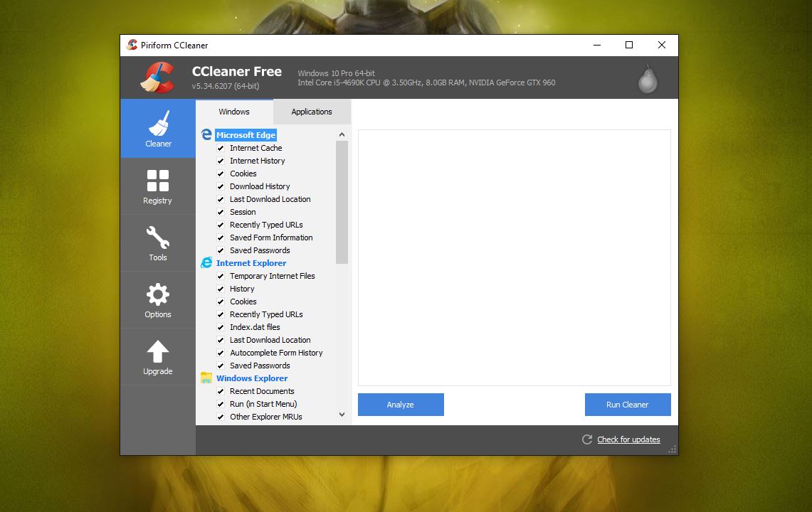Uncheck Temporary Internet Files checkbox
812x512 pixels.
pyautogui.click(x=221, y=276)
